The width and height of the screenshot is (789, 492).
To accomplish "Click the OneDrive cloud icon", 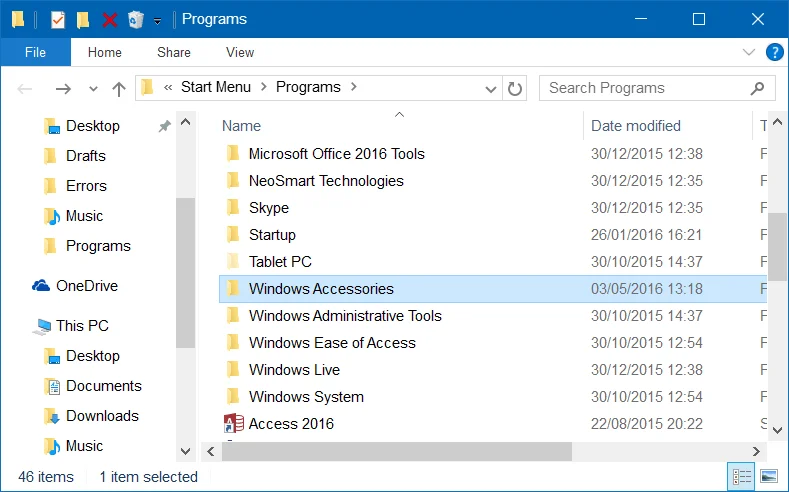I will [x=41, y=286].
